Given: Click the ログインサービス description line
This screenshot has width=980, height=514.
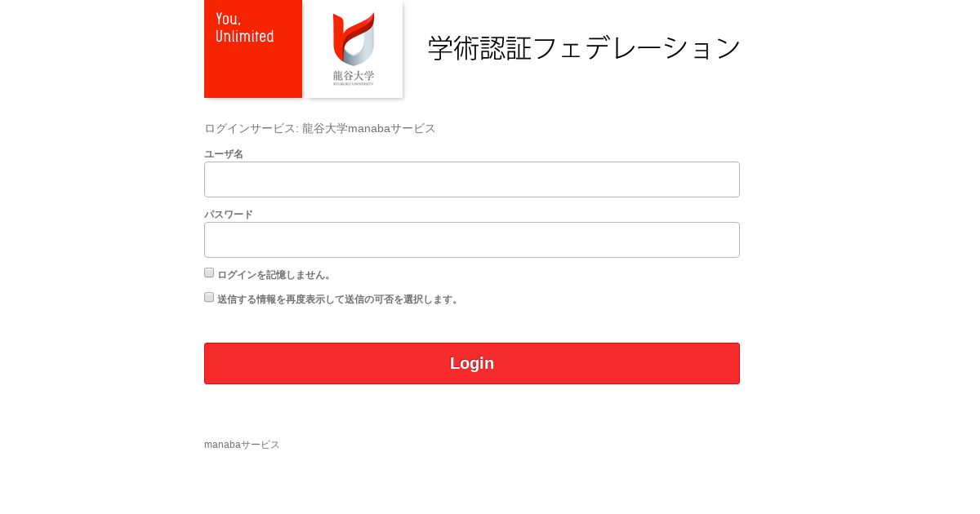Looking at the screenshot, I should pyautogui.click(x=320, y=128).
